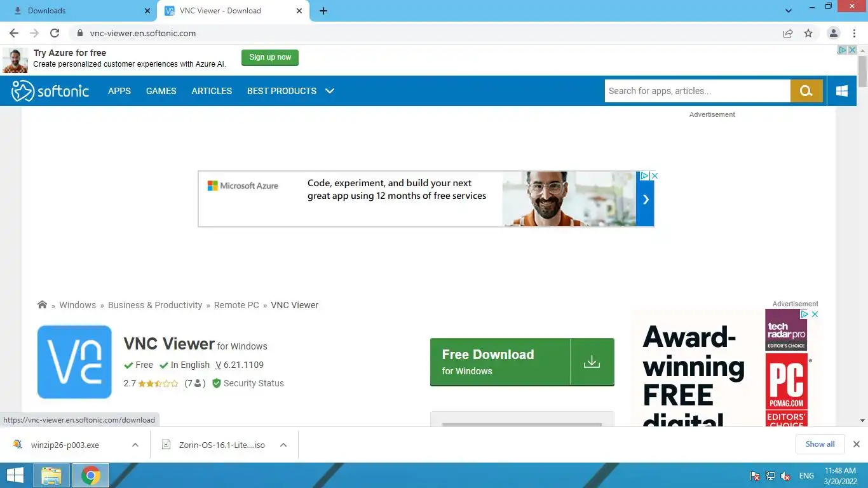The height and width of the screenshot is (488, 868).
Task: Click the network tray icon
Action: (770, 476)
